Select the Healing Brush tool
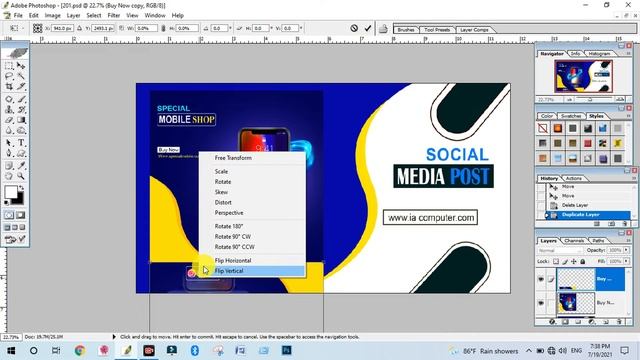Viewport: 640px width, 360px height. tap(9, 99)
